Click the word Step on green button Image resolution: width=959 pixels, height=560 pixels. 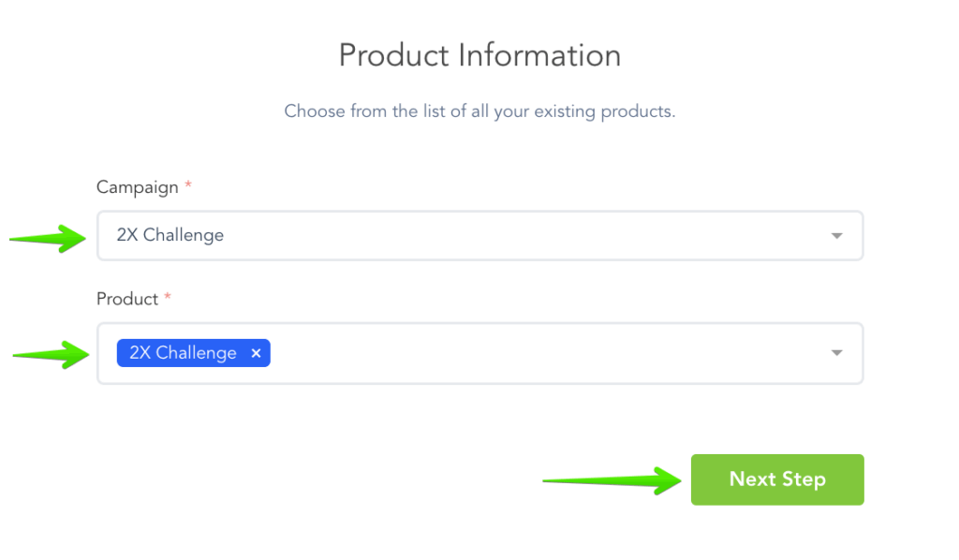tap(804, 479)
